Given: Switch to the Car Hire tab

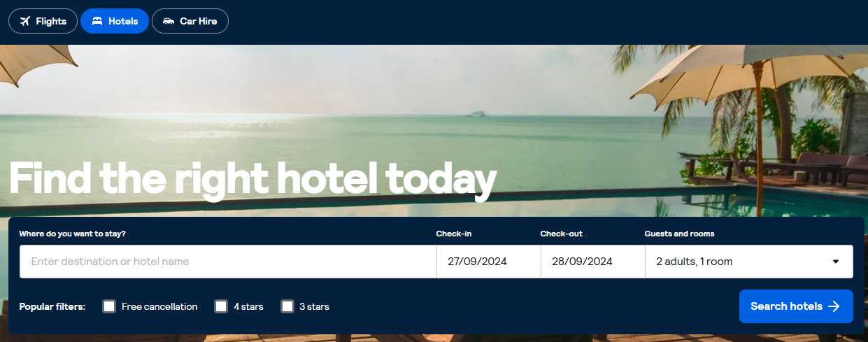Looking at the screenshot, I should tap(190, 21).
